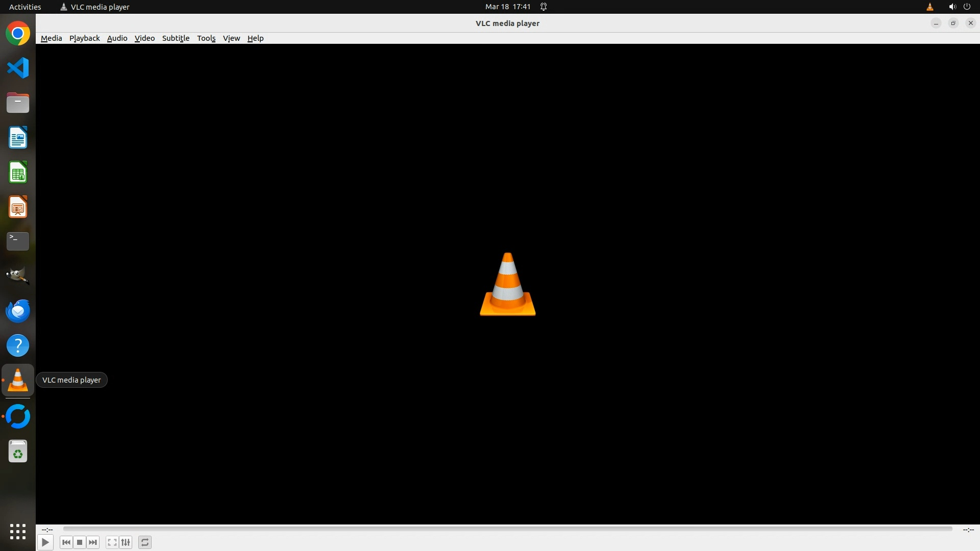Open the View menu

(x=231, y=38)
